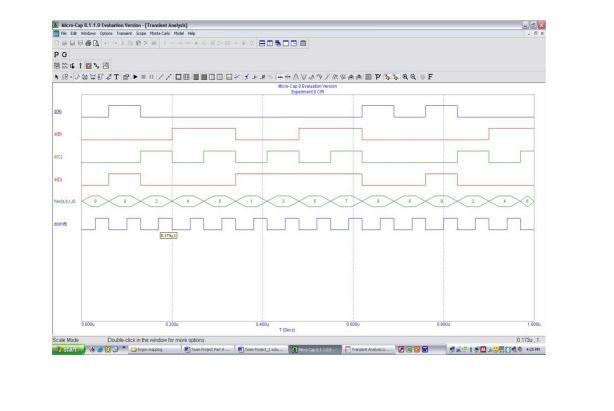Click the clock waveform label at bottom

pyautogui.click(x=60, y=224)
